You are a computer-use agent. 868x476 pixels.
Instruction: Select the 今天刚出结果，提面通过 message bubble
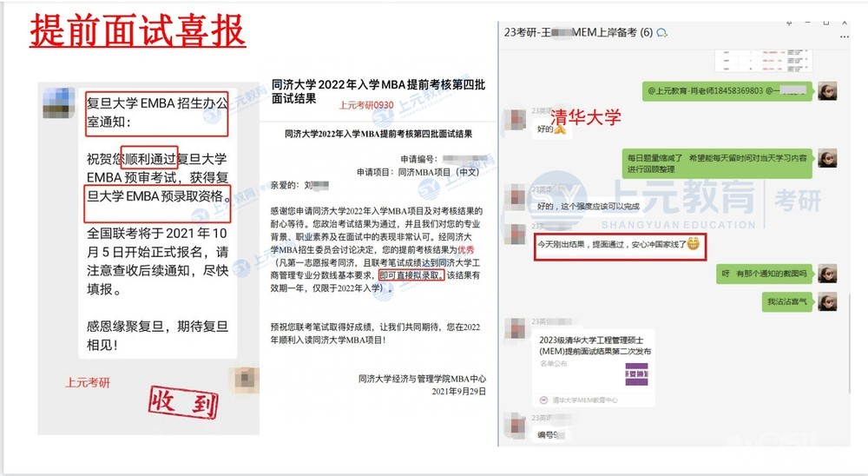[620, 244]
